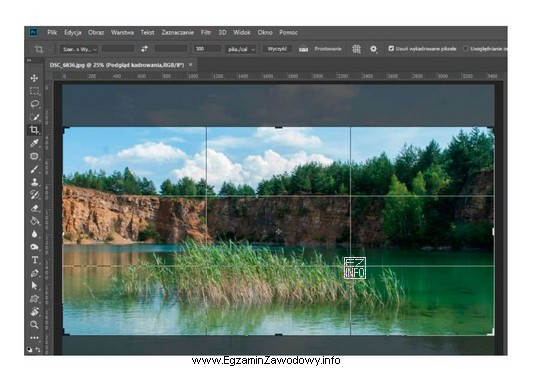Screen dimensions: 533x369
Task: Open the Warstwa menu
Action: pyautogui.click(x=122, y=33)
